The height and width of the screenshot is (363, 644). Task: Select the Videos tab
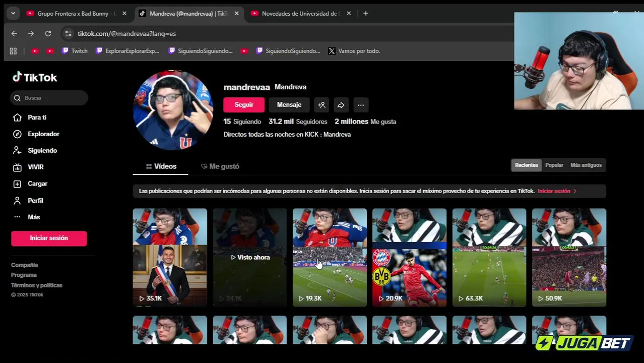[x=161, y=166]
